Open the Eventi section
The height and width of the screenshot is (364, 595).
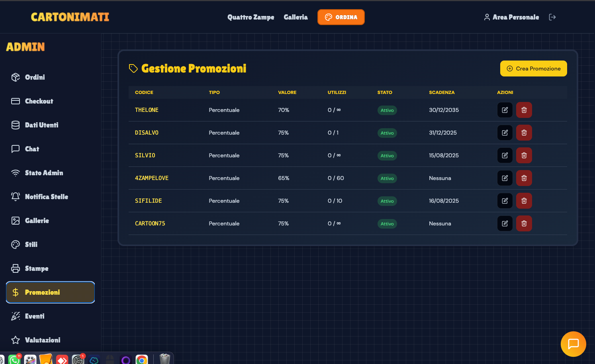click(50, 316)
